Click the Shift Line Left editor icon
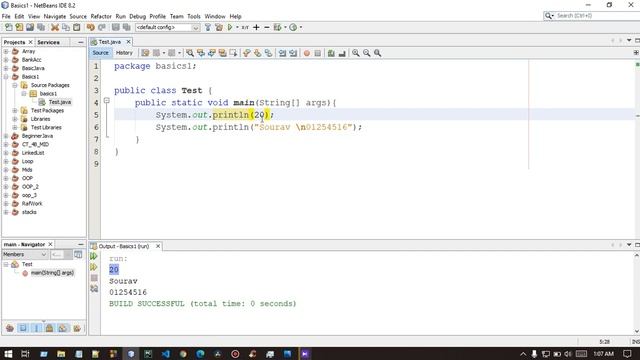The height and width of the screenshot is (360, 640). [282, 53]
